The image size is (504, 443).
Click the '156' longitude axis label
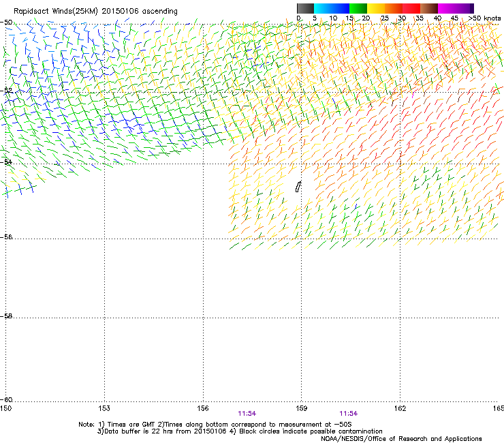pyautogui.click(x=203, y=408)
